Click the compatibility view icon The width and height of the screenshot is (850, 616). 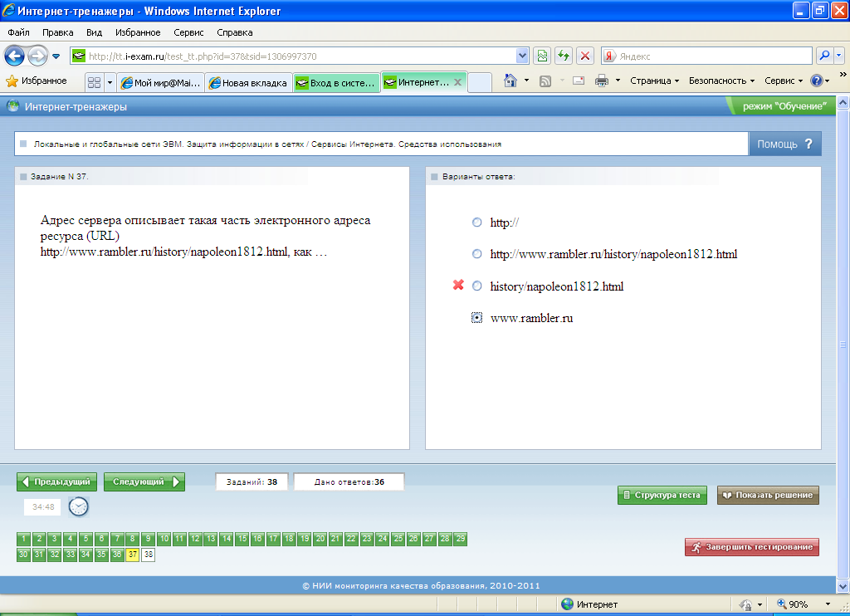click(x=542, y=56)
